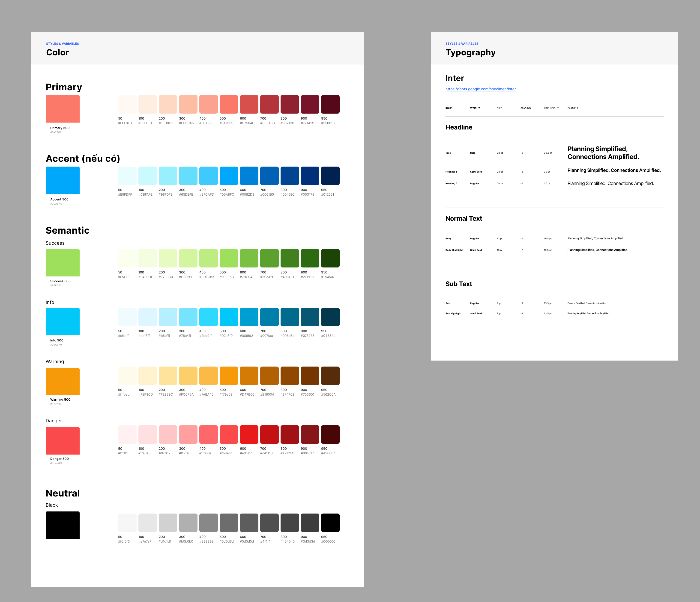
Task: Select the large Warning orange swatch
Action: click(62, 381)
